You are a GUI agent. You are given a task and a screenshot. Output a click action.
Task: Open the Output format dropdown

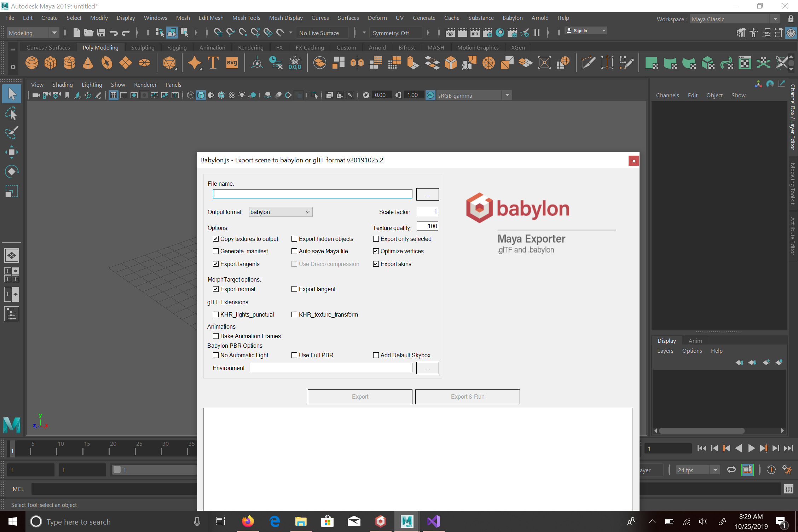point(280,212)
